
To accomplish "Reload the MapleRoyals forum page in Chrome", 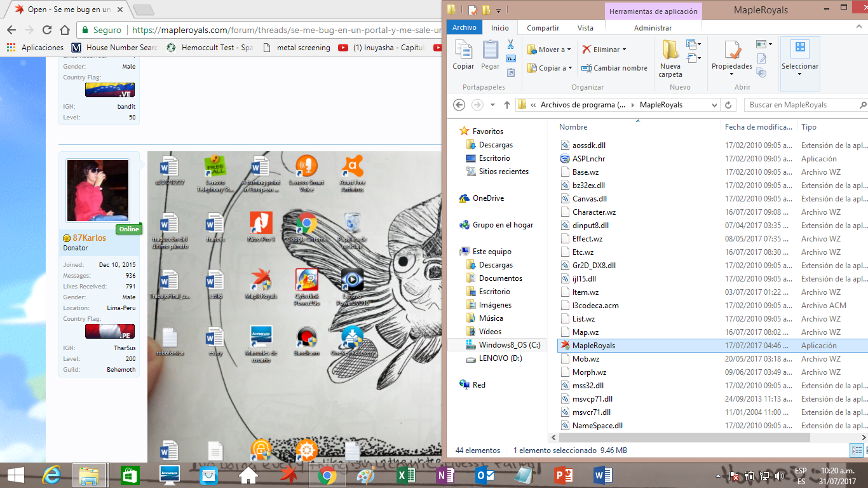I will point(47,30).
